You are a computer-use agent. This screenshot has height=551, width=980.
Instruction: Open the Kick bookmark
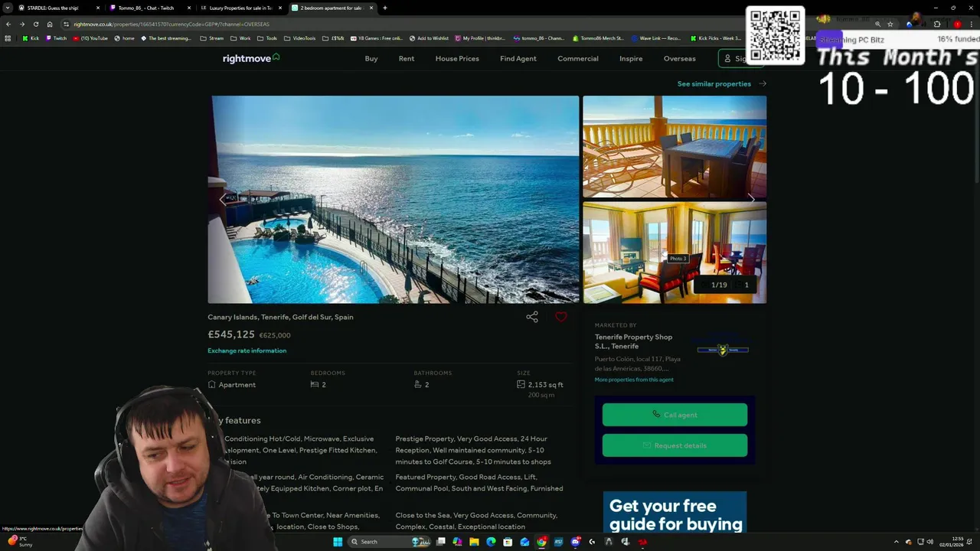pos(31,38)
